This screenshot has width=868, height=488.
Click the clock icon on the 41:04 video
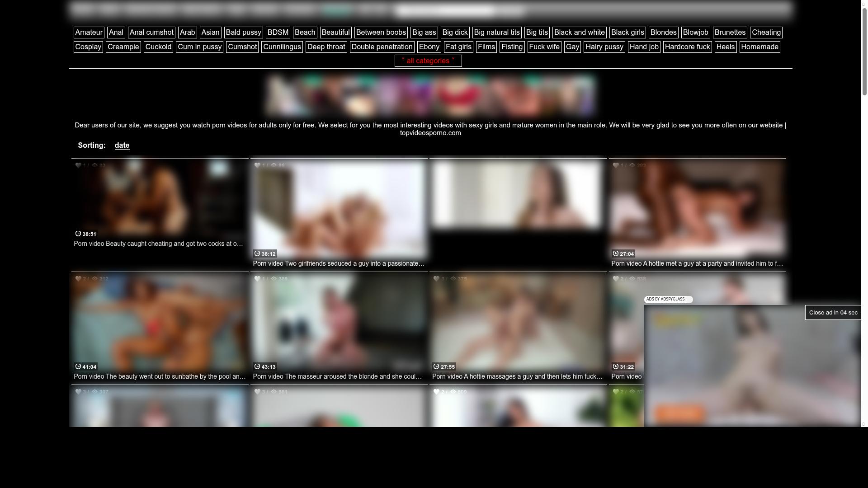(77, 367)
